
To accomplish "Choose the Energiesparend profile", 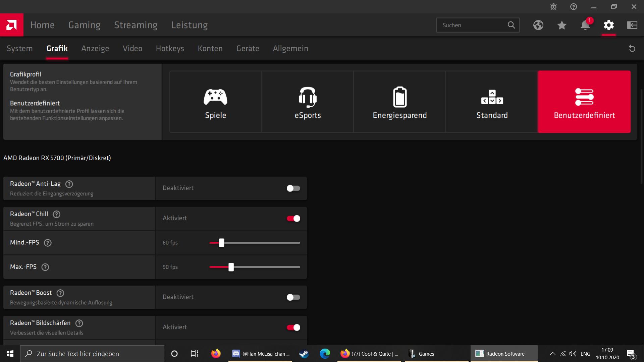I will point(399,102).
